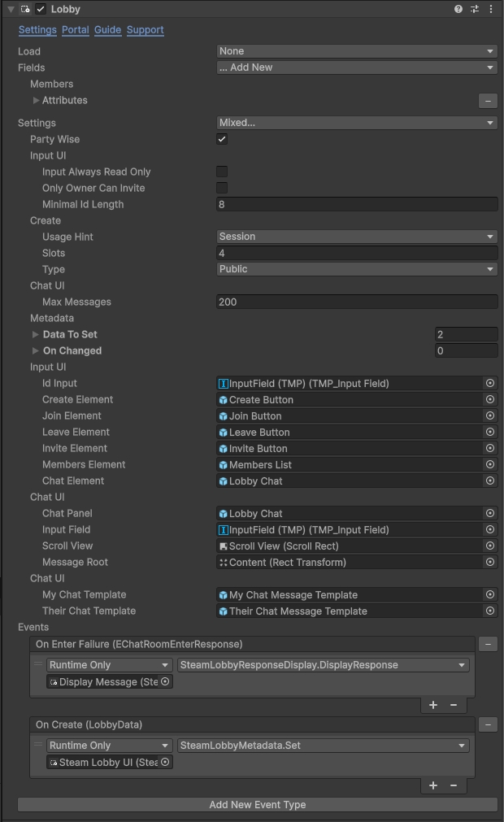The image size is (504, 822).
Task: Add a listener to On Enter Failure event
Action: (432, 705)
